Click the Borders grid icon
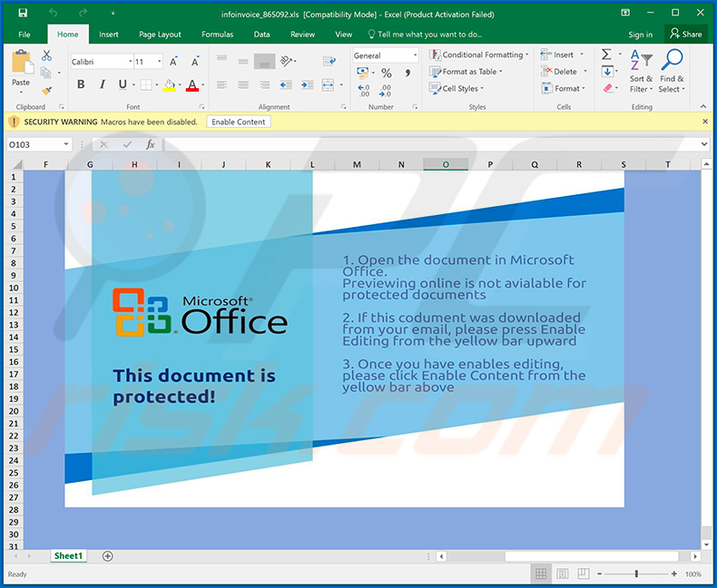The width and height of the screenshot is (717, 588). click(x=146, y=84)
